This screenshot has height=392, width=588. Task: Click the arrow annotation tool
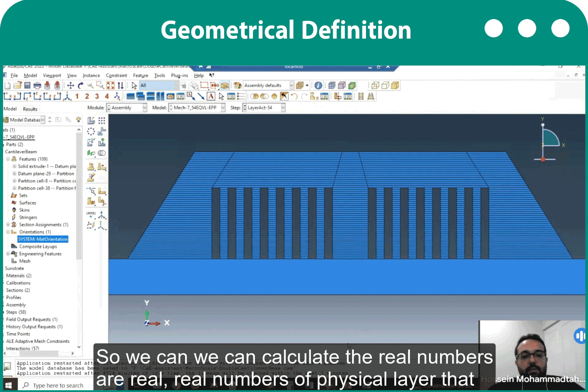pyautogui.click(x=201, y=96)
